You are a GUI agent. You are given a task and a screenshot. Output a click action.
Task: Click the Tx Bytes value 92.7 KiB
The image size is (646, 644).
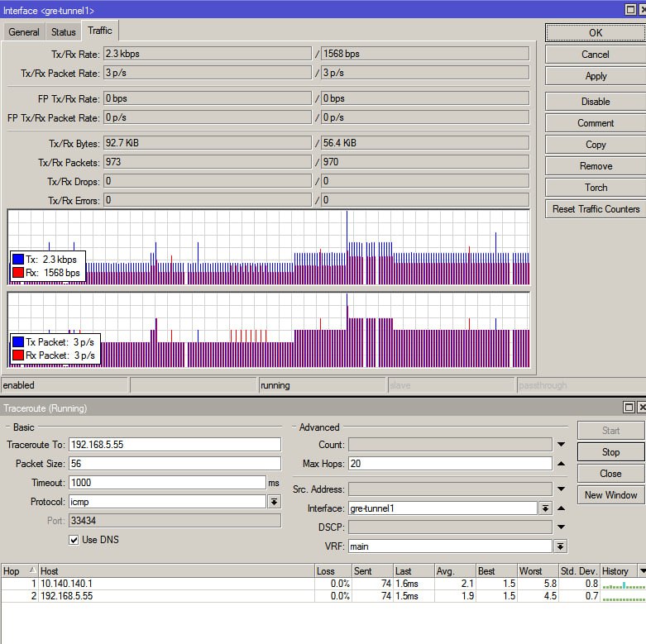tap(208, 143)
